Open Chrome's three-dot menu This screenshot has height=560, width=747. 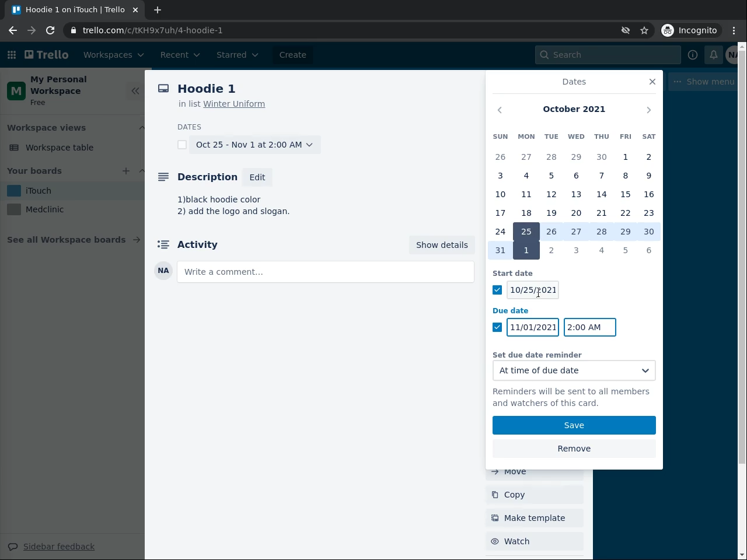pos(734,30)
